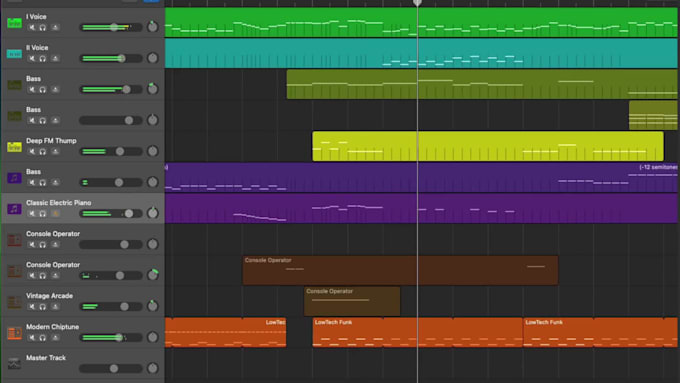The width and height of the screenshot is (680, 383).
Task: Solo the Vintage Arcade track
Action: click(43, 307)
